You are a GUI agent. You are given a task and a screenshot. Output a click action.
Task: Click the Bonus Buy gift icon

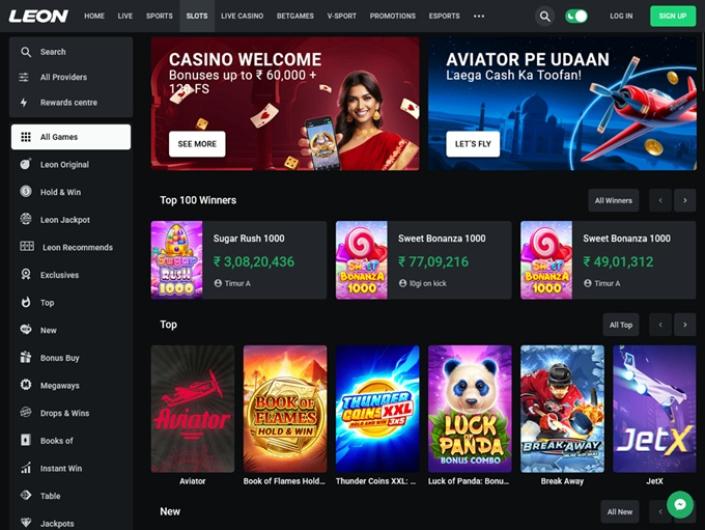[x=26, y=357]
